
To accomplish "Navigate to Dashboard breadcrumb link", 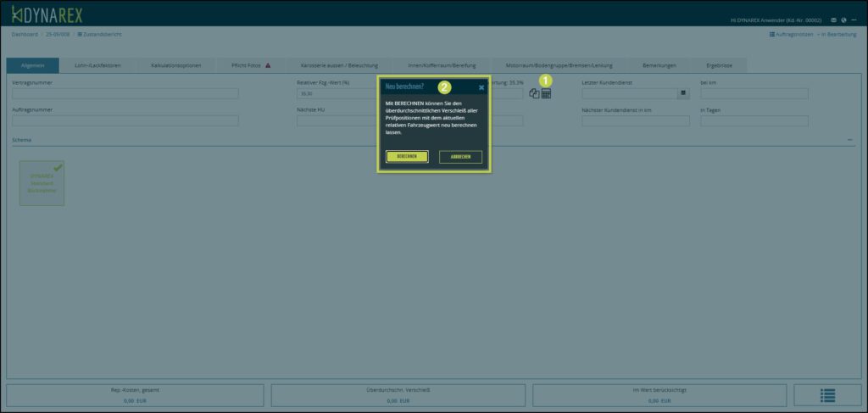I will (25, 34).
